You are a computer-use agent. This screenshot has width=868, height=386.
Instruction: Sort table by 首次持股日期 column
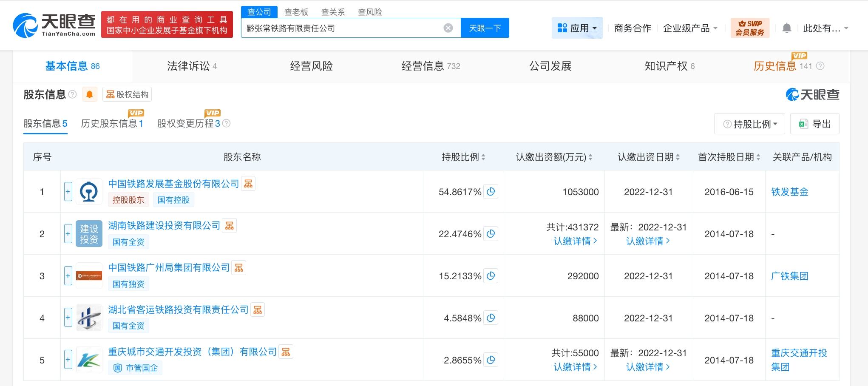pos(758,157)
